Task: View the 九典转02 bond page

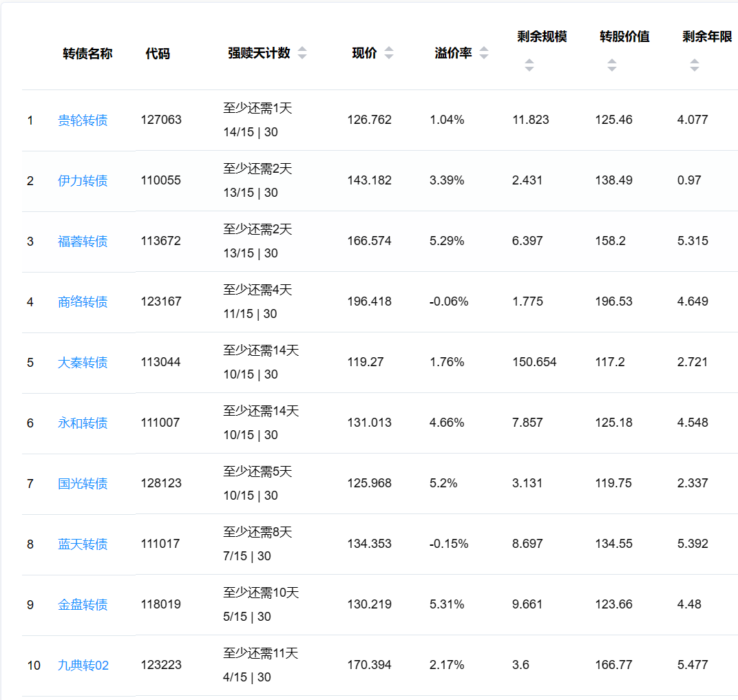Action: coord(83,666)
